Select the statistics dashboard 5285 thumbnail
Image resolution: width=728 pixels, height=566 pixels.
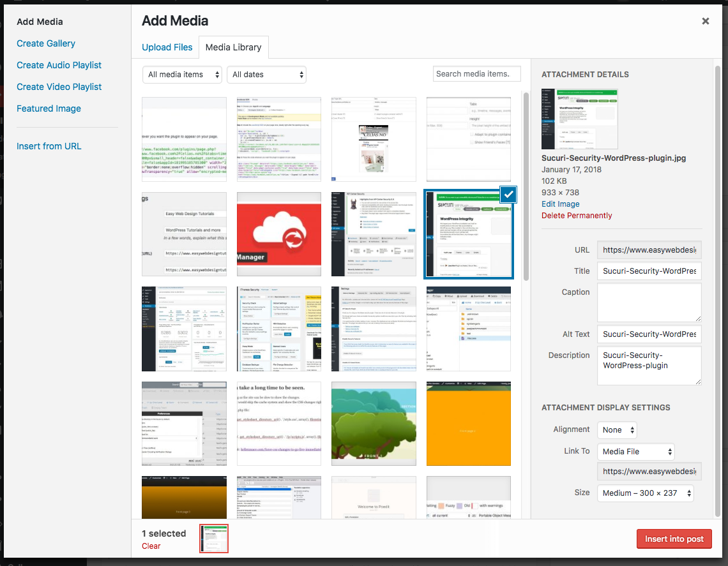[185, 329]
